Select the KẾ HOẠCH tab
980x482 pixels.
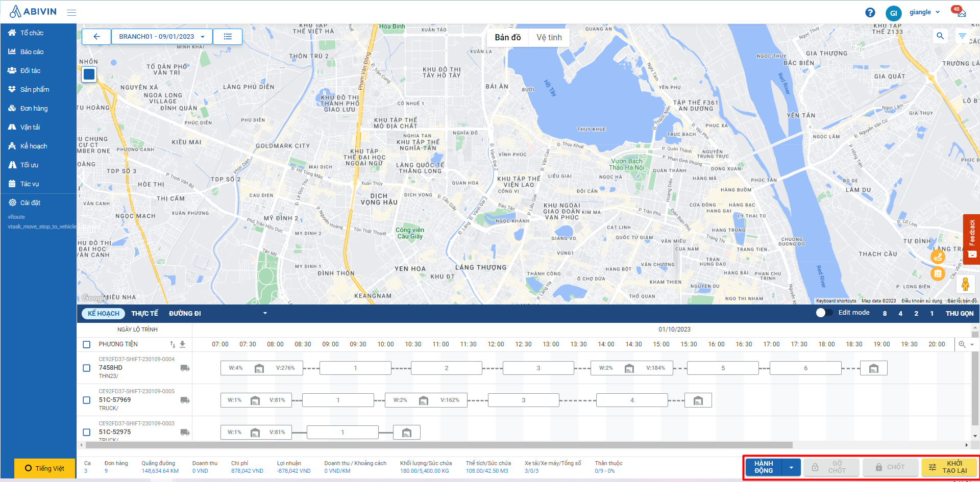coord(104,313)
